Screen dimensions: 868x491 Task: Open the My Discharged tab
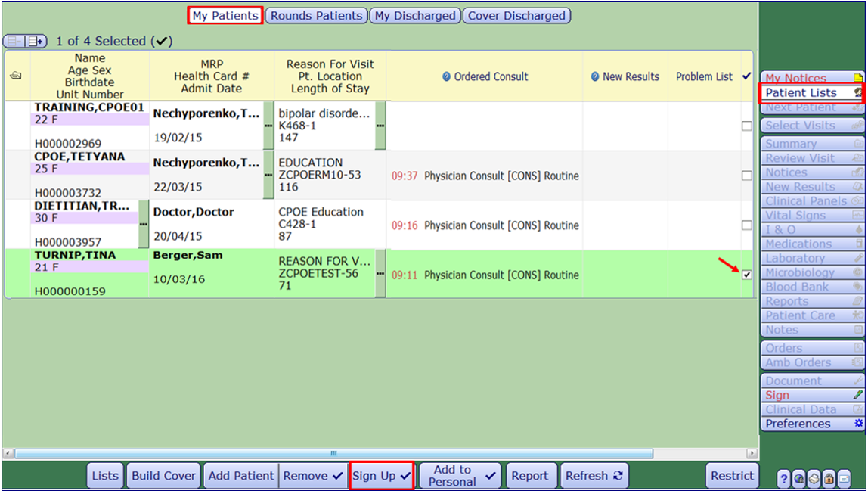[414, 15]
